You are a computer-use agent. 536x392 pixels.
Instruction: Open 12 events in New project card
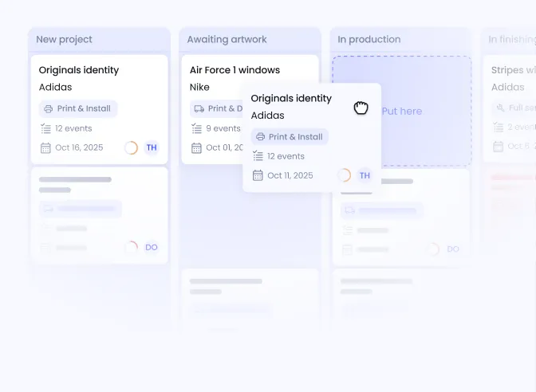click(x=73, y=128)
